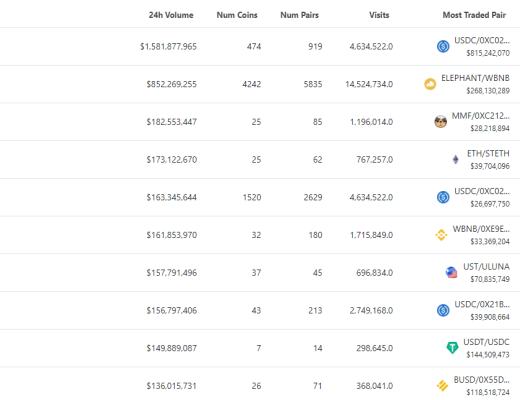Select the $1,581,877,965 volume cell
Image resolution: width=520 pixels, height=400 pixels.
(168, 46)
